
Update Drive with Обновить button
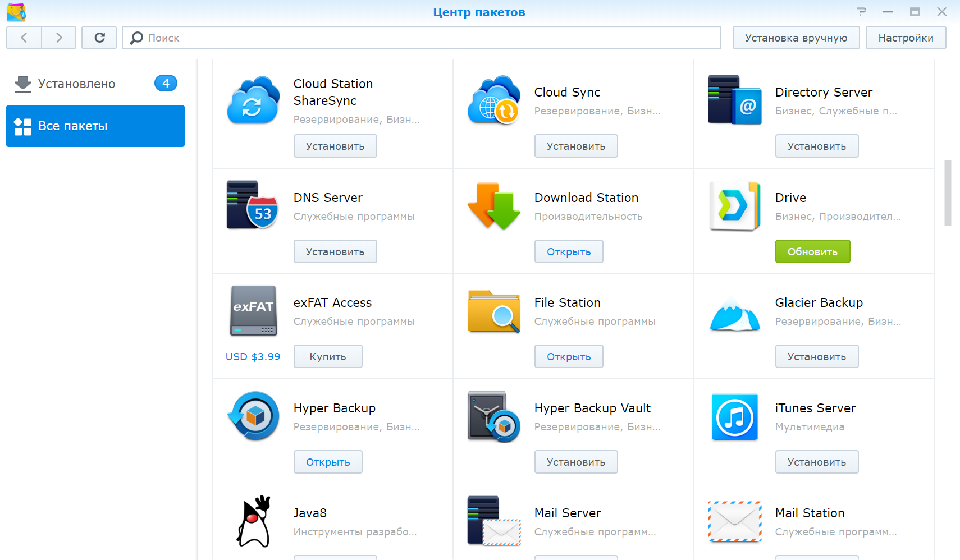click(812, 251)
